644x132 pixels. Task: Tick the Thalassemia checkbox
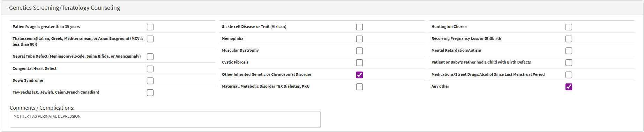pos(150,39)
